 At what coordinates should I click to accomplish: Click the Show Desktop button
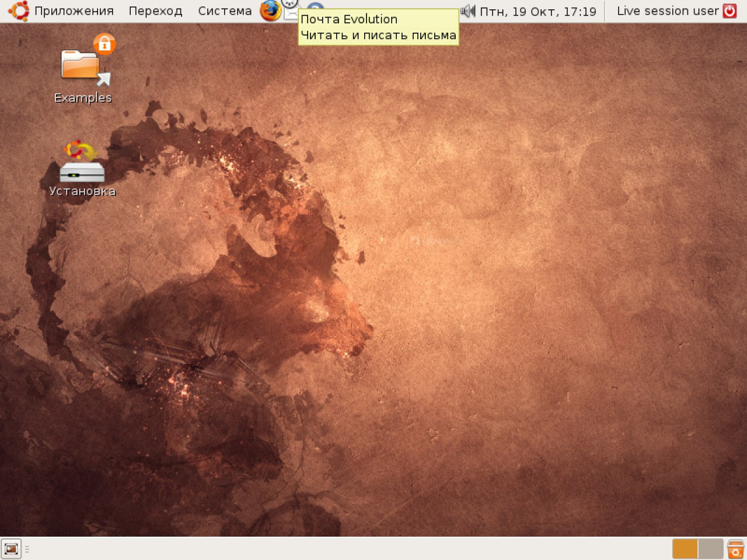pos(11,549)
